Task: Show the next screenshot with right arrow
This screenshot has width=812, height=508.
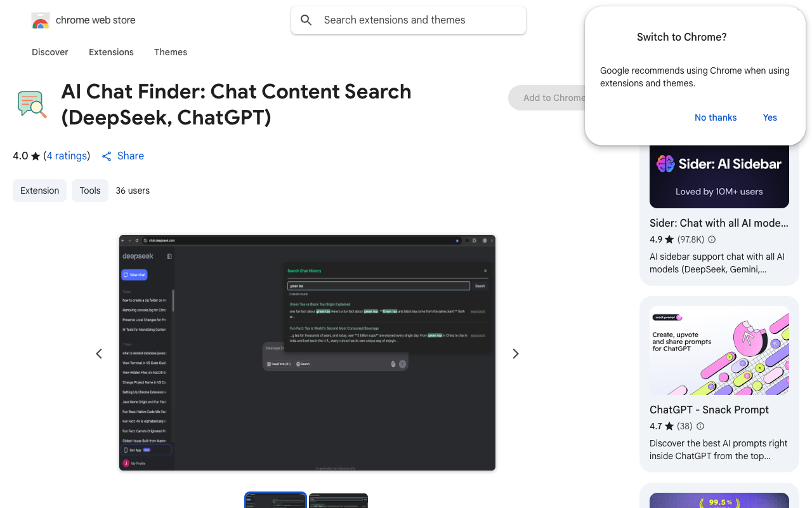Action: click(x=516, y=354)
